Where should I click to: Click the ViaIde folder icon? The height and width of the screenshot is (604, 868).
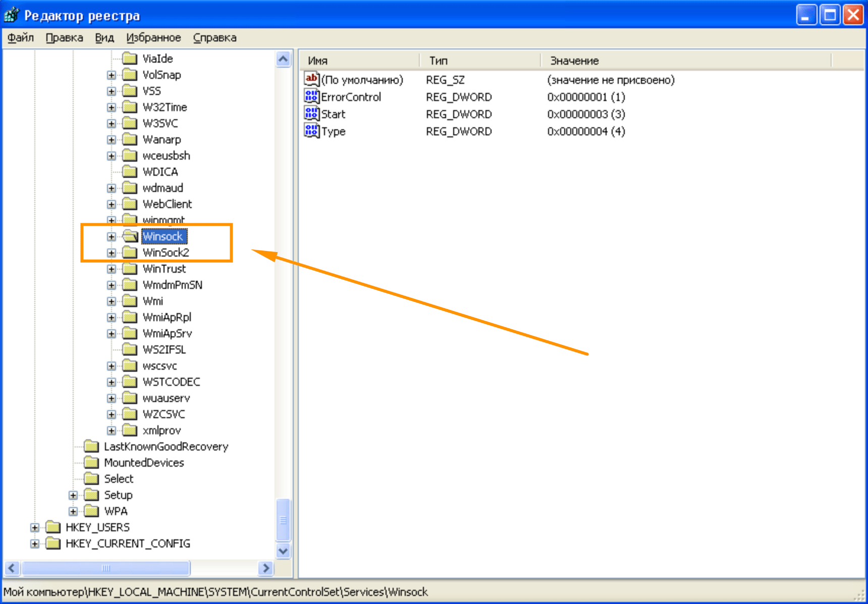tap(130, 59)
